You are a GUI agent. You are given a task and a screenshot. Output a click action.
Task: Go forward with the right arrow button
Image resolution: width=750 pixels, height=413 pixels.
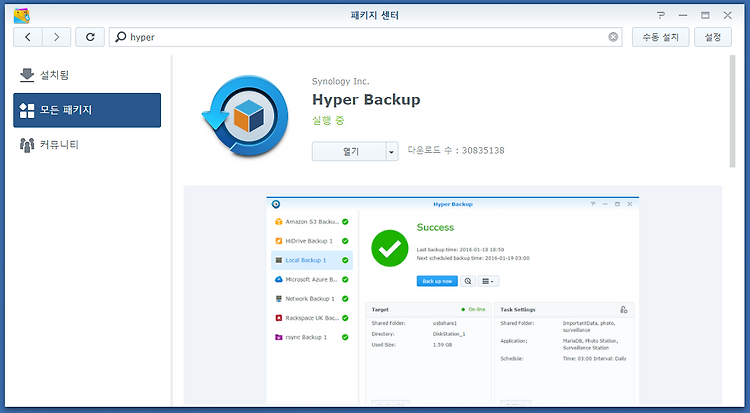[x=56, y=37]
